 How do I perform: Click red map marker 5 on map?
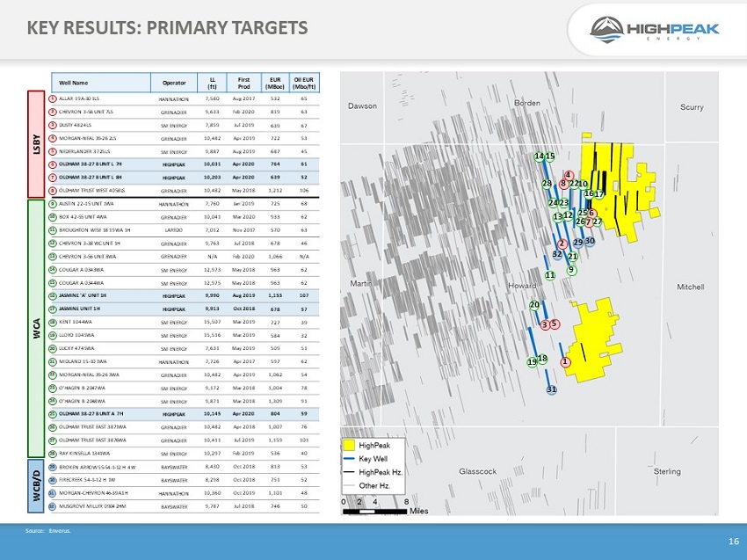[554, 324]
